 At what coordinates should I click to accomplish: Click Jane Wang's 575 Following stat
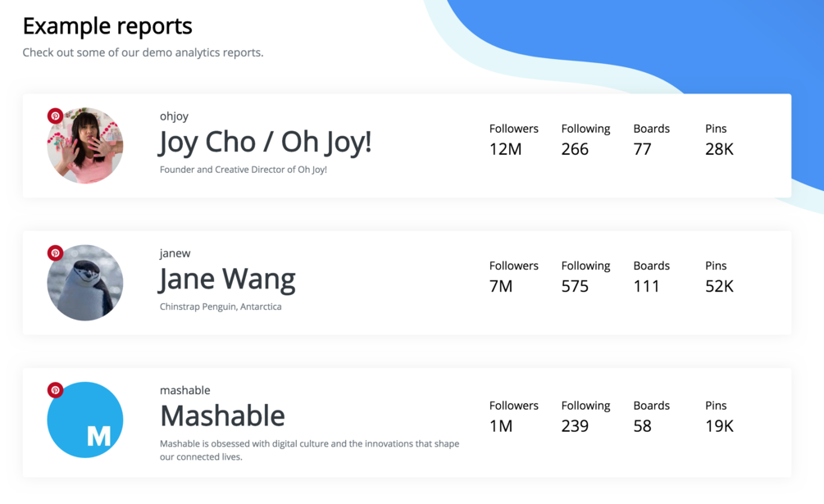tap(575, 286)
